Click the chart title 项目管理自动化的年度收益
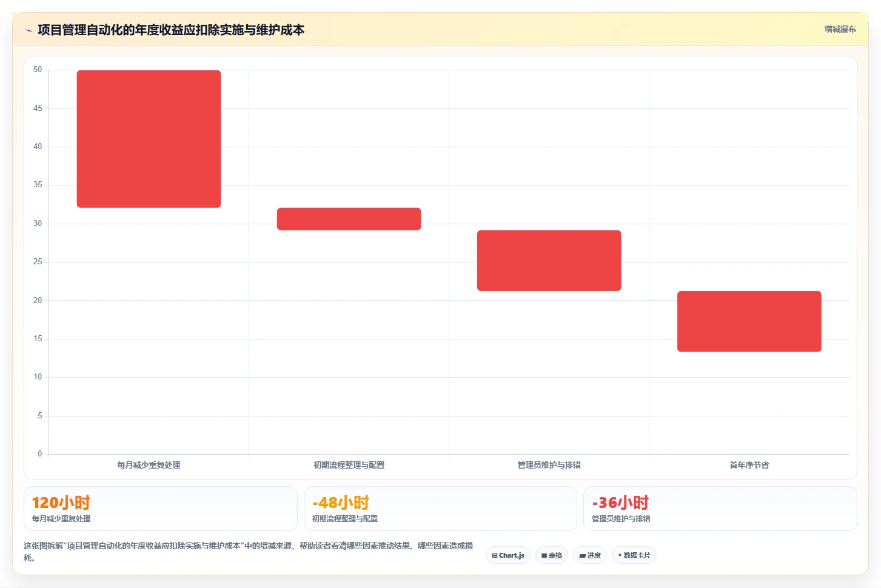The width and height of the screenshot is (881, 588). click(171, 30)
